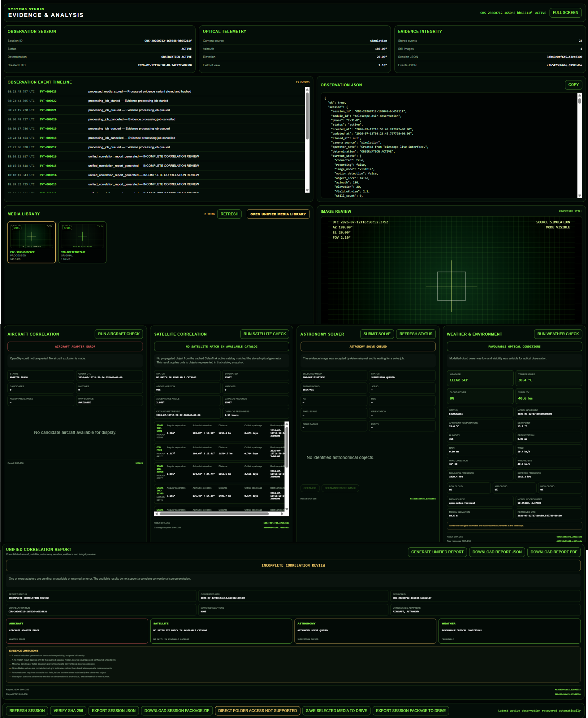Image resolution: width=588 pixels, height=718 pixels.
Task: Click the O3B FM20 satellite candidate row
Action: pyautogui.click(x=219, y=452)
